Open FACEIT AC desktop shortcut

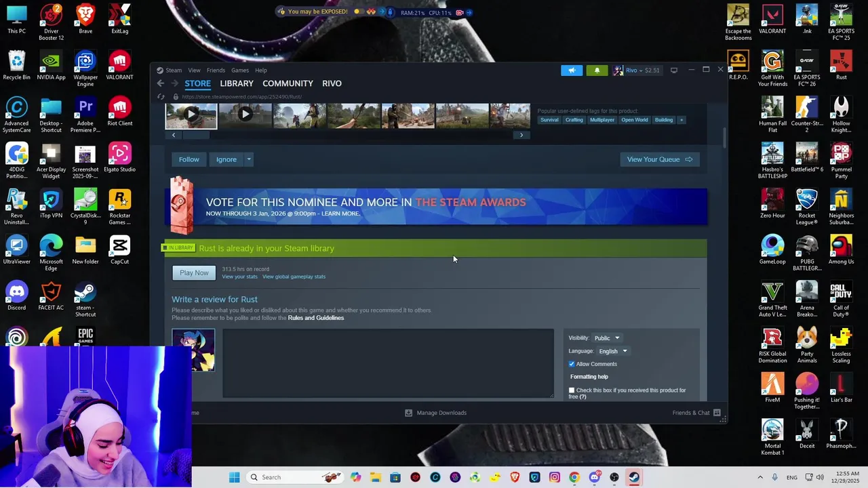[x=51, y=296]
